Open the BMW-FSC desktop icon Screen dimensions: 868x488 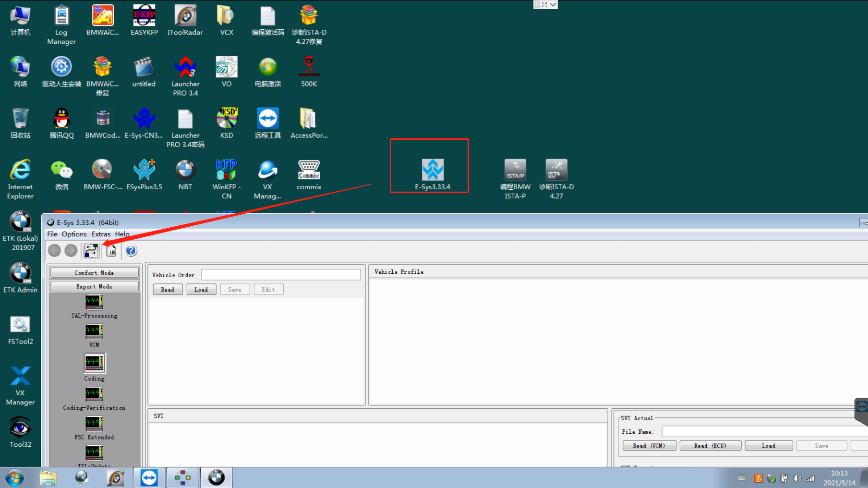click(102, 174)
